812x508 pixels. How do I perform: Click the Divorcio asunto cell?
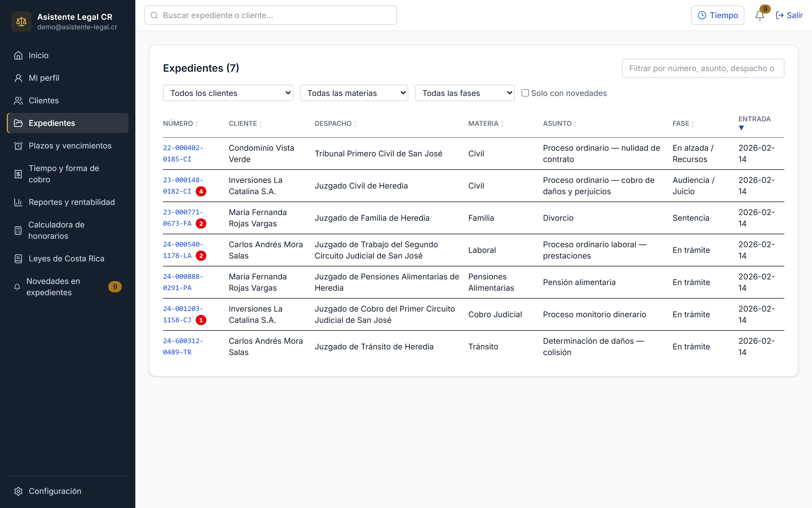[x=558, y=218]
